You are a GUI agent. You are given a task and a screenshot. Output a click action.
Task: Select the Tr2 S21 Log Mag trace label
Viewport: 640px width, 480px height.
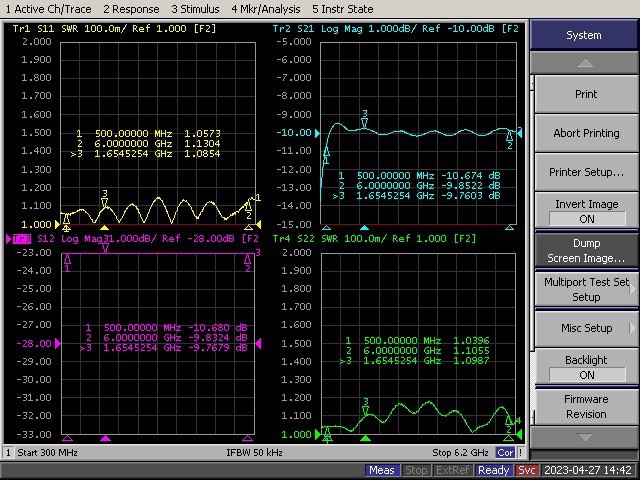click(x=395, y=29)
